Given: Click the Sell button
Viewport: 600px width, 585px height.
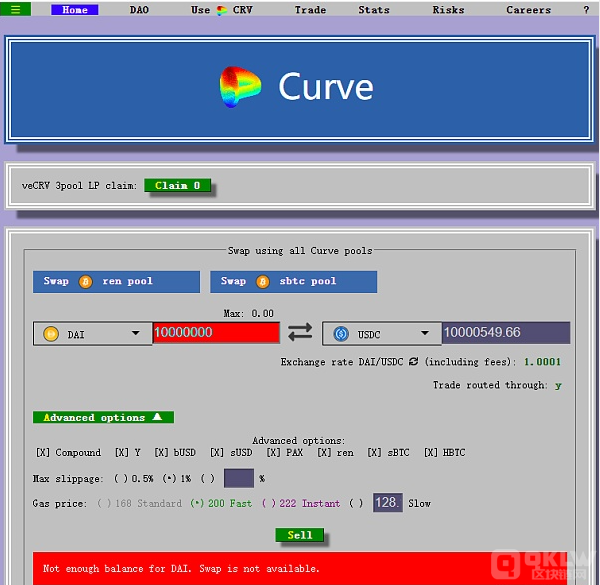Looking at the screenshot, I should coord(300,535).
